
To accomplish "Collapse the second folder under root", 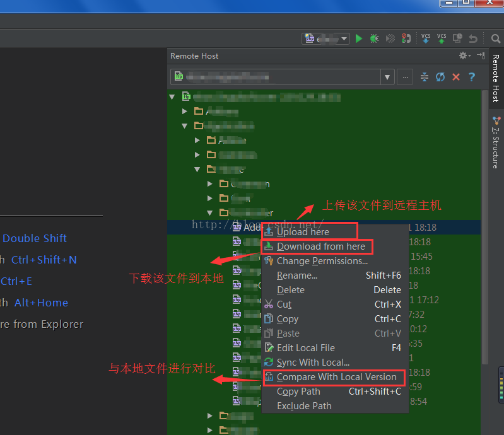I will click(x=184, y=125).
